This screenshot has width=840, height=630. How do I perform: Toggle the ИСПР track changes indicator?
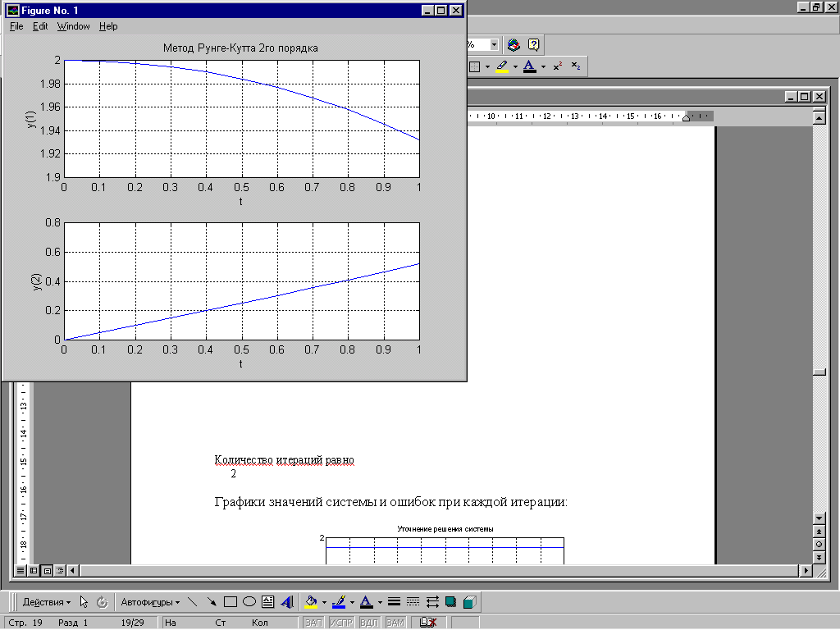coord(340,623)
